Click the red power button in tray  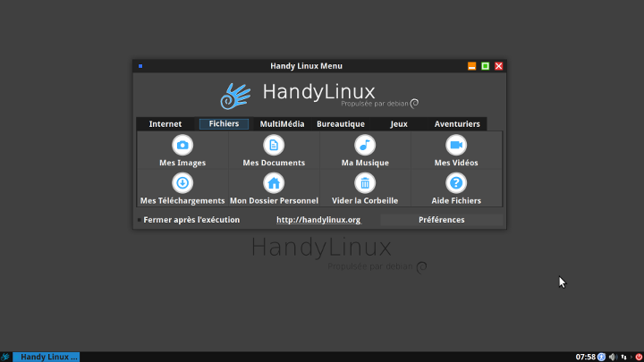[639, 357]
